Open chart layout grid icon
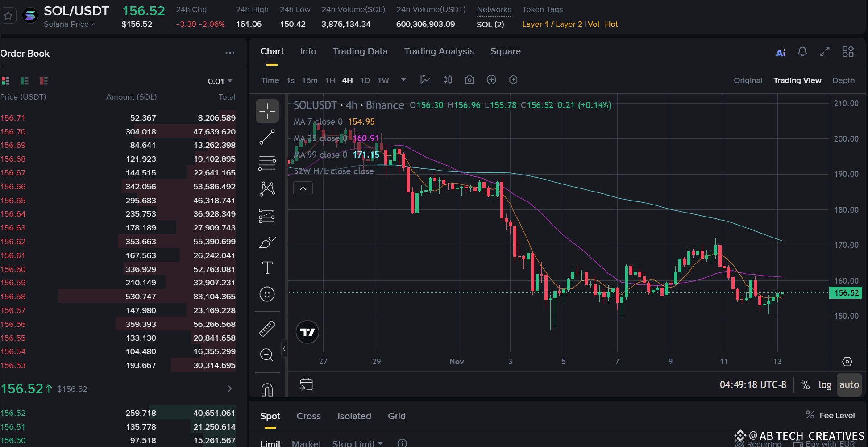Image resolution: width=868 pixels, height=447 pixels. [848, 52]
